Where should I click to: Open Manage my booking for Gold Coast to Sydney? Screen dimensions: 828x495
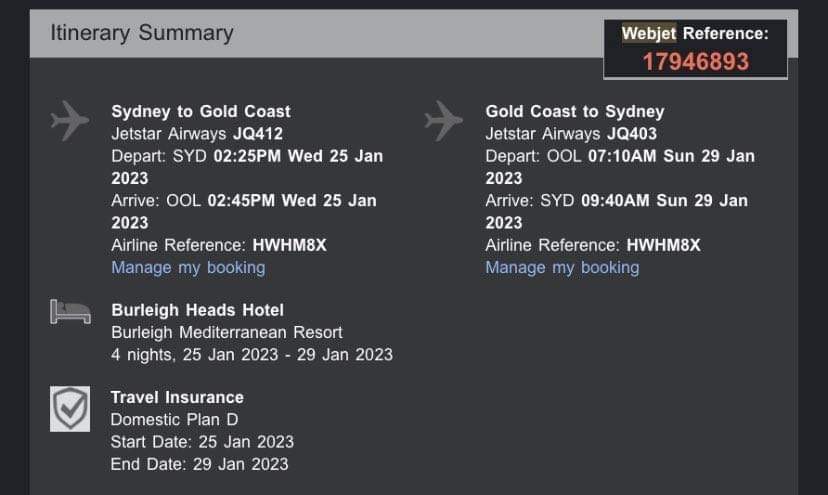[562, 267]
